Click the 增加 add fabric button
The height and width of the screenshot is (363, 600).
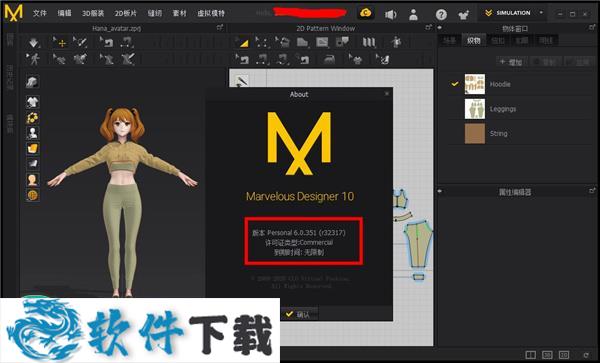[512, 62]
